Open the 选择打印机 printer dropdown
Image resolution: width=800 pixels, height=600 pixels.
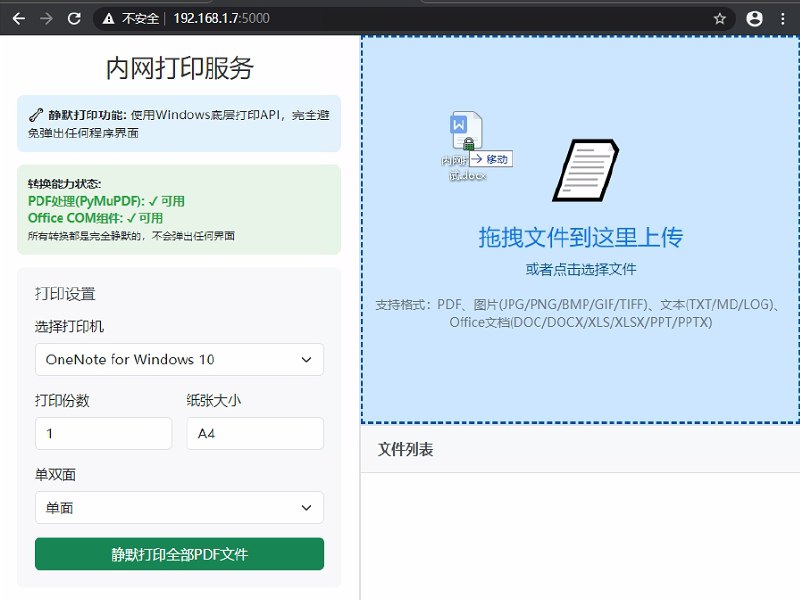click(x=178, y=359)
